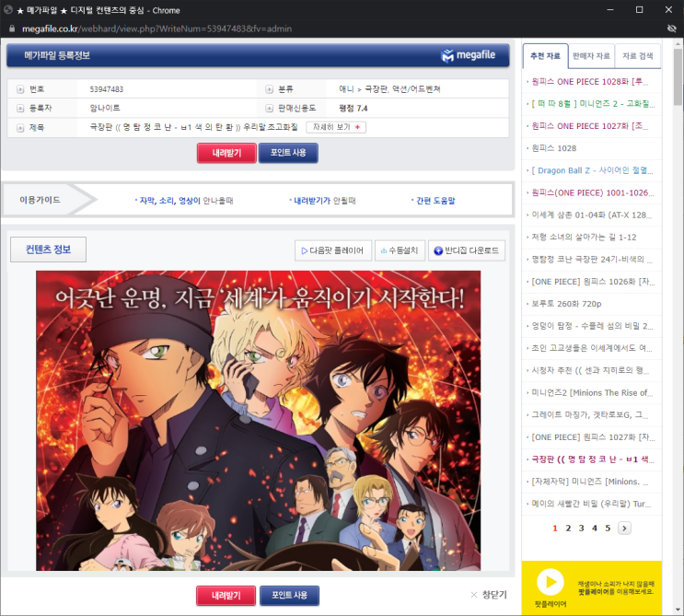Open 초인 고교생들은 이세계에서도 link
Image resolution: width=684 pixels, height=616 pixels.
[592, 348]
